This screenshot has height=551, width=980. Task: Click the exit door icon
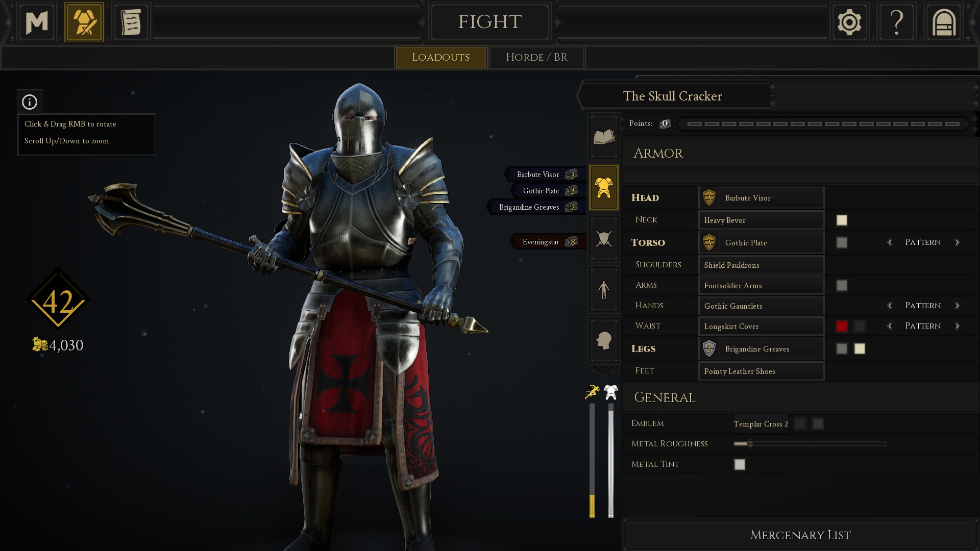point(944,22)
